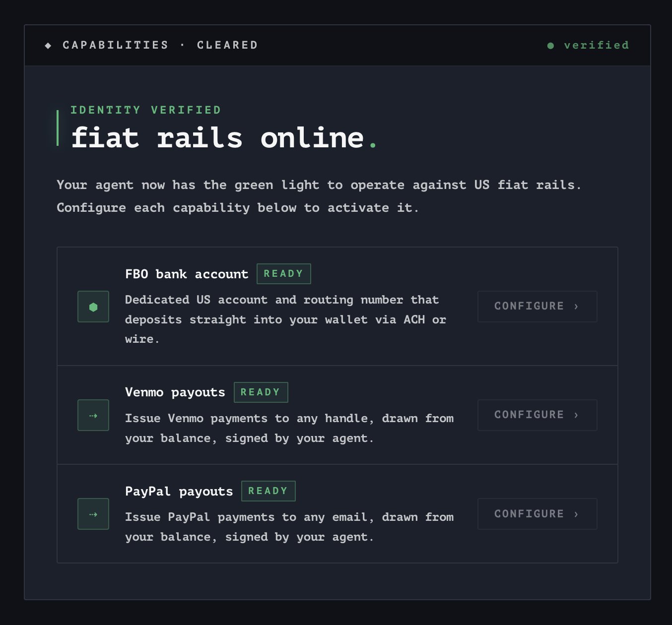Click the READY badge next to Venmo payouts
Image resolution: width=672 pixels, height=625 pixels.
pos(261,392)
